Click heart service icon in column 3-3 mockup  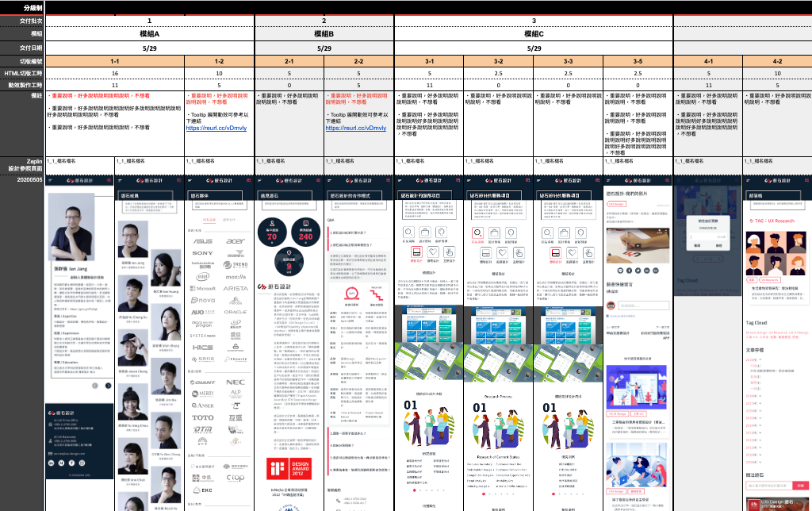[x=572, y=252]
